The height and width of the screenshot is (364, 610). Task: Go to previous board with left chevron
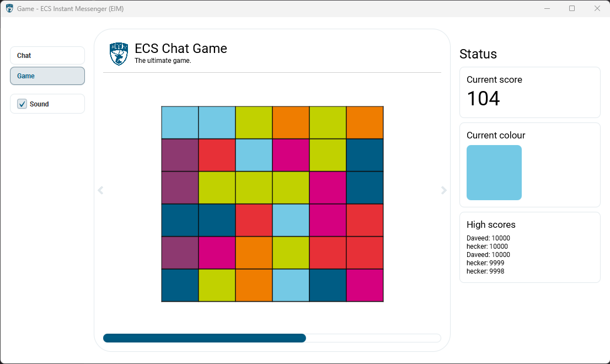100,190
